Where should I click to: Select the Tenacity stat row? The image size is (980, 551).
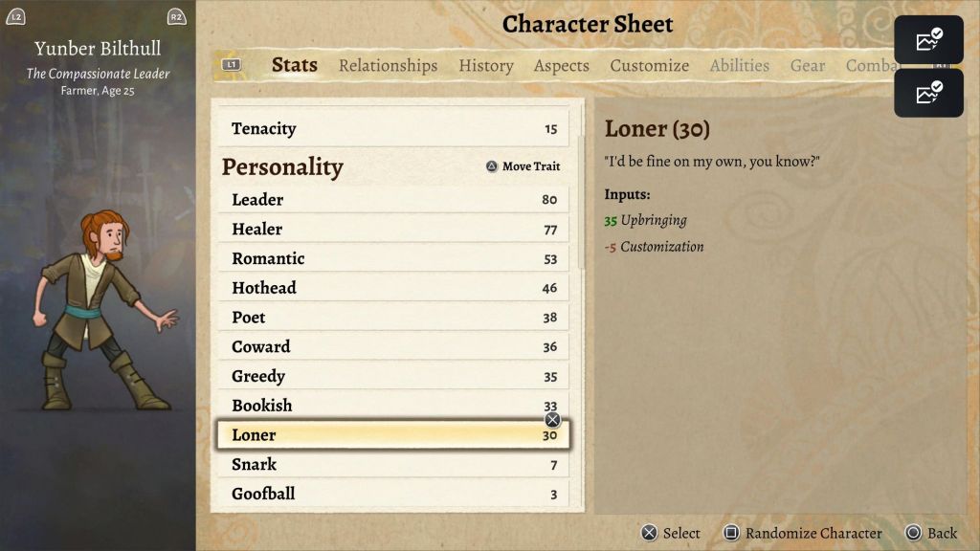(394, 129)
